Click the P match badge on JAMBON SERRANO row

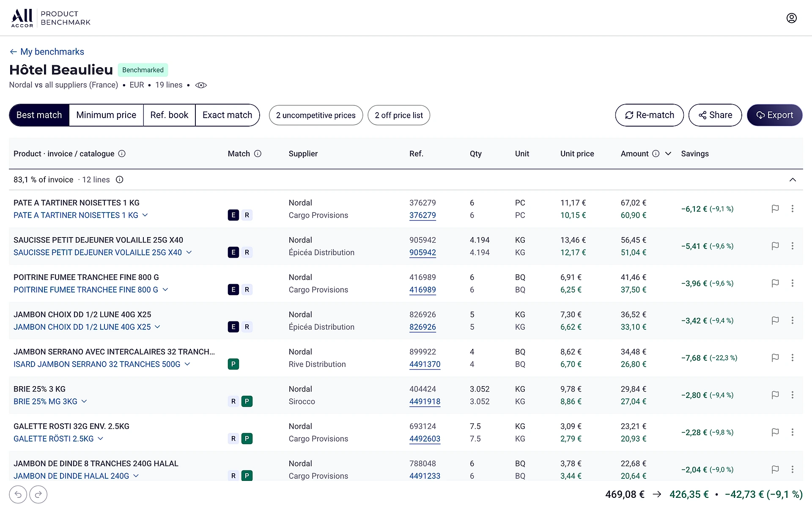233,364
